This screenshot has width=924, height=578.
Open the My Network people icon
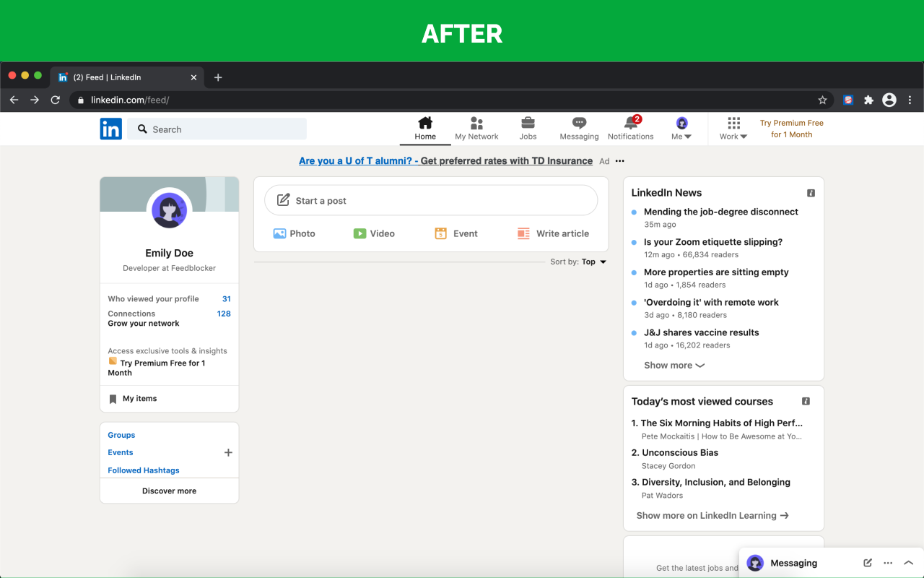click(x=476, y=123)
